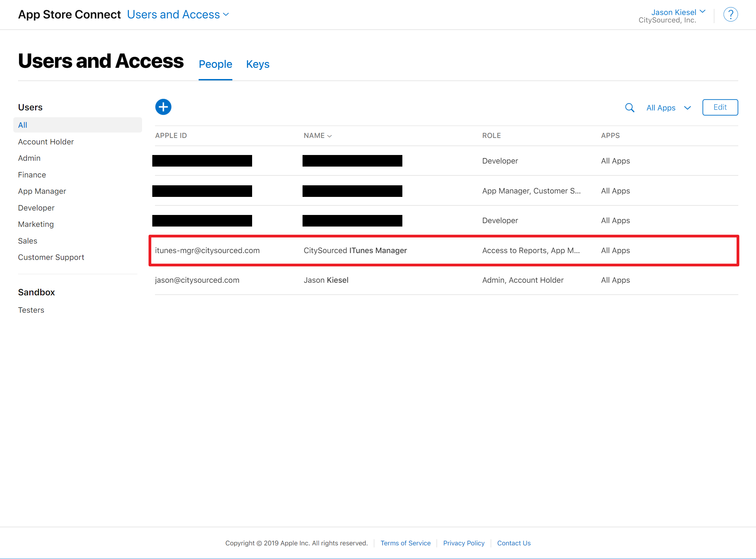Select Marketing filter in sidebar
The height and width of the screenshot is (559, 756).
36,224
